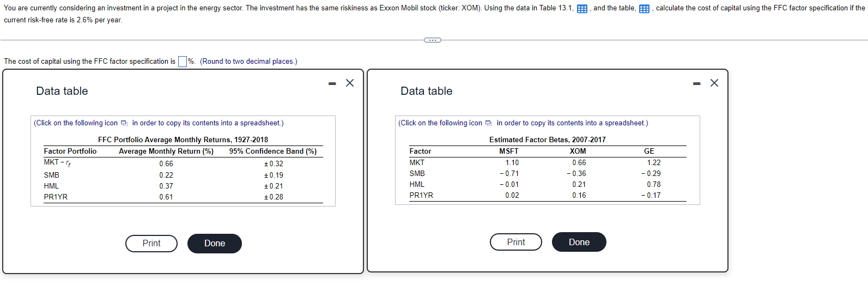The width and height of the screenshot is (868, 285).
Task: Select MSFT MKT beta 1.10
Action: (x=512, y=162)
